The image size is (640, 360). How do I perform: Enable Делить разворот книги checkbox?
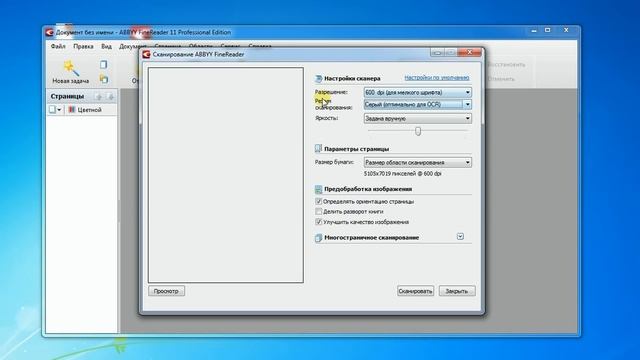click(319, 211)
